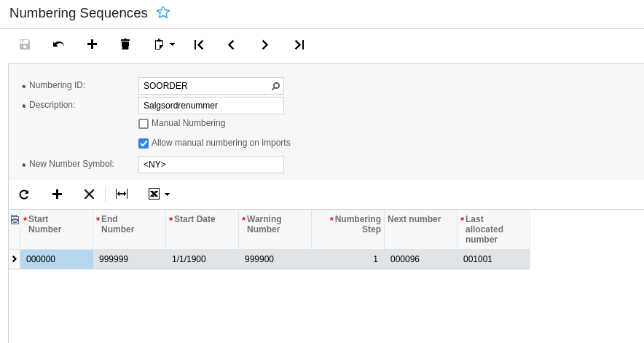Viewport: 644px width, 343px height.
Task: Select Next number cell 000096
Action: pos(420,259)
